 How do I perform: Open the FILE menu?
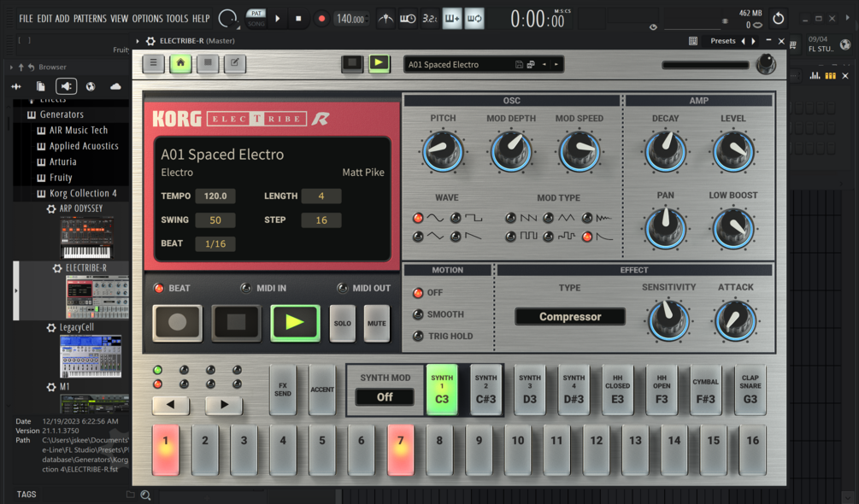(26, 19)
